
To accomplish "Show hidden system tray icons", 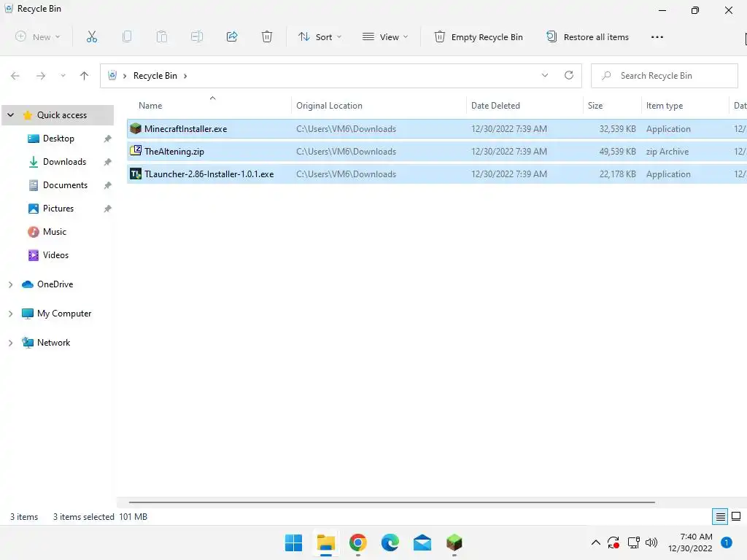I will 595,542.
